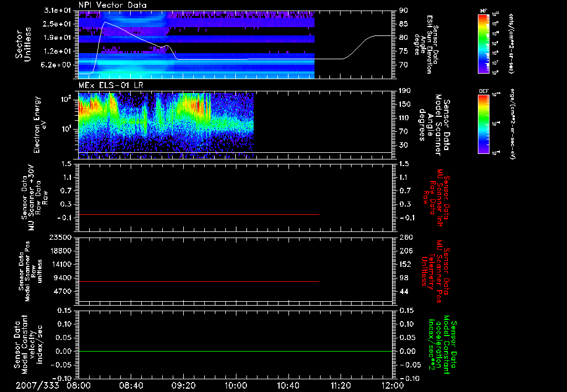This screenshot has width=567, height=392.
Task: Click the "190" Model Scanner Angle tick
Action: click(x=405, y=91)
